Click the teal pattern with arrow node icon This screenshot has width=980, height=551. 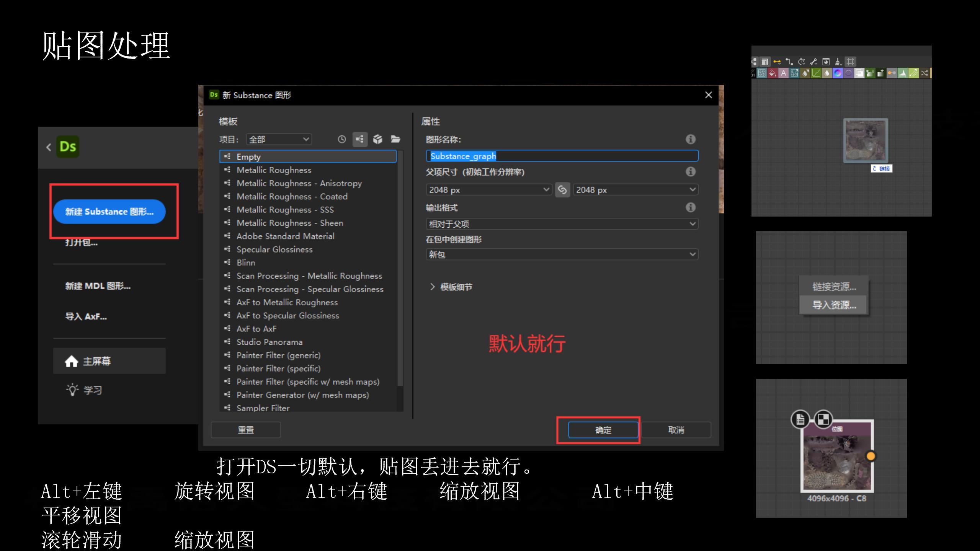tap(794, 73)
